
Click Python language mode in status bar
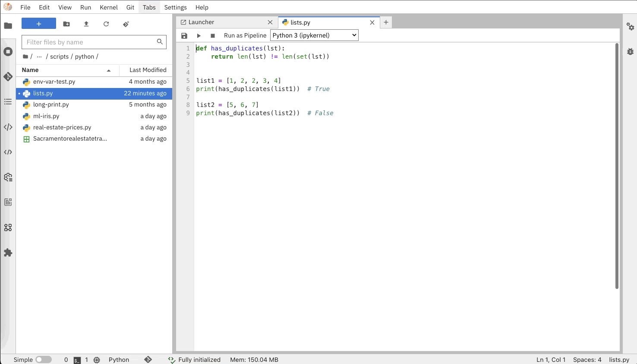pos(119,360)
